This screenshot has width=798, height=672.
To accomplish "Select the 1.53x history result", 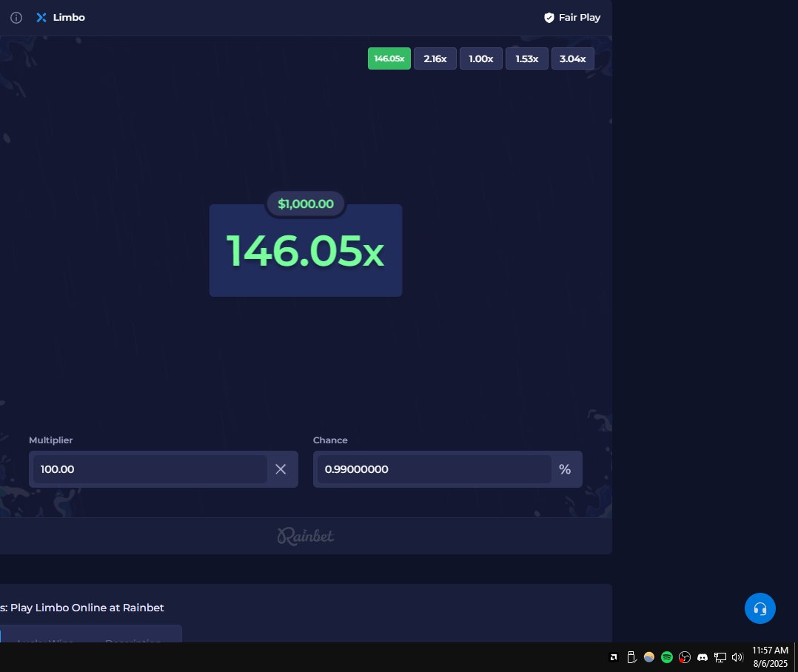I will [x=527, y=58].
